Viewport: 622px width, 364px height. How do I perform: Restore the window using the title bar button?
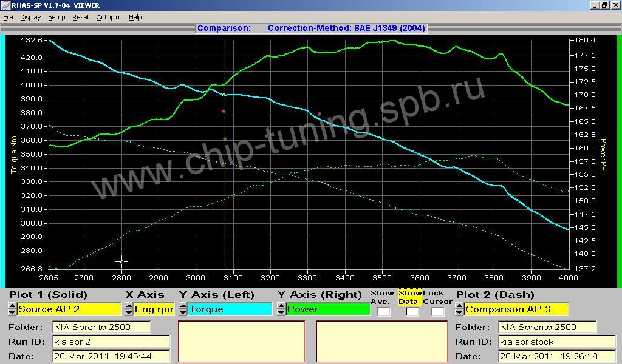(x=604, y=5)
